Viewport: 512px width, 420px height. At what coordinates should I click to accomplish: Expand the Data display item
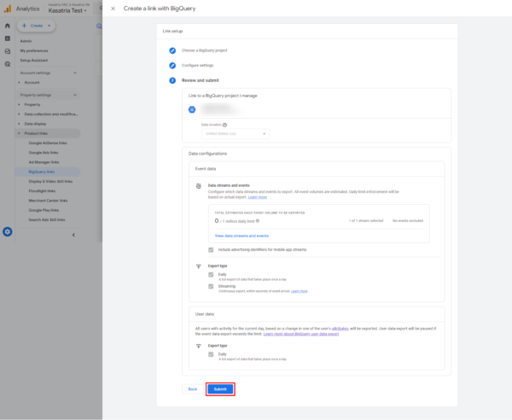click(19, 124)
